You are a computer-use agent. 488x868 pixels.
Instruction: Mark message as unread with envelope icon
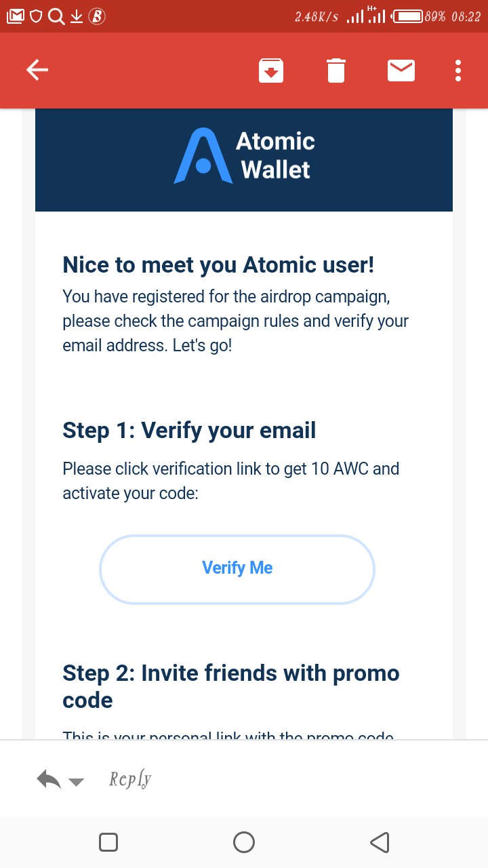point(401,71)
